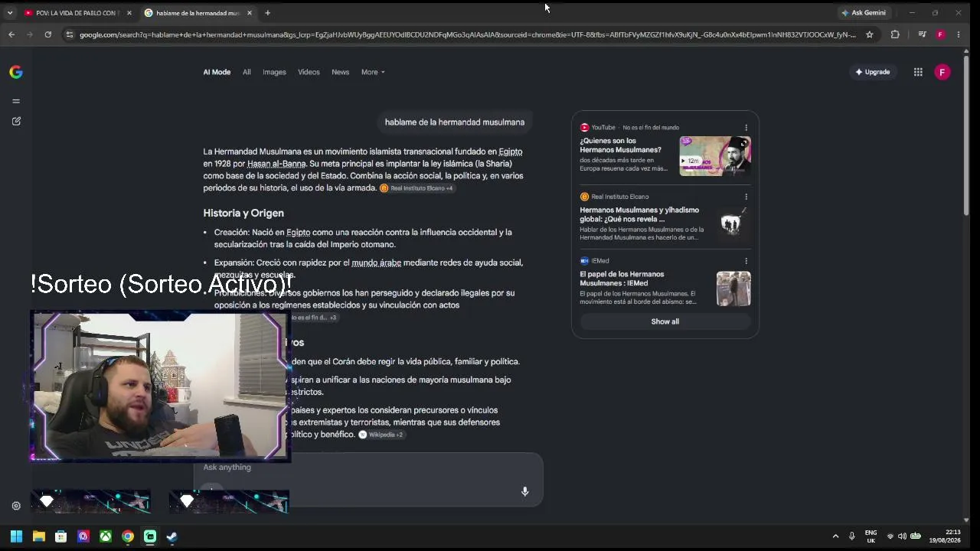Open options for the IEMed source card

(746, 261)
